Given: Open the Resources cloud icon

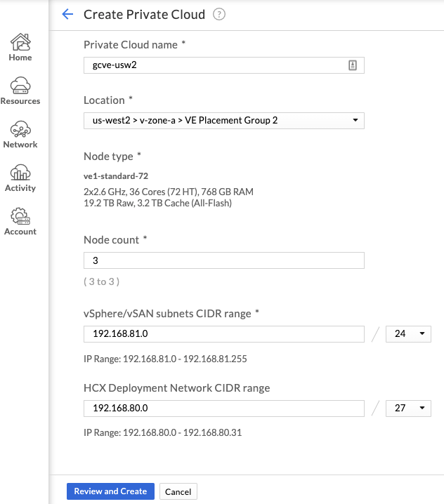Looking at the screenshot, I should point(20,86).
